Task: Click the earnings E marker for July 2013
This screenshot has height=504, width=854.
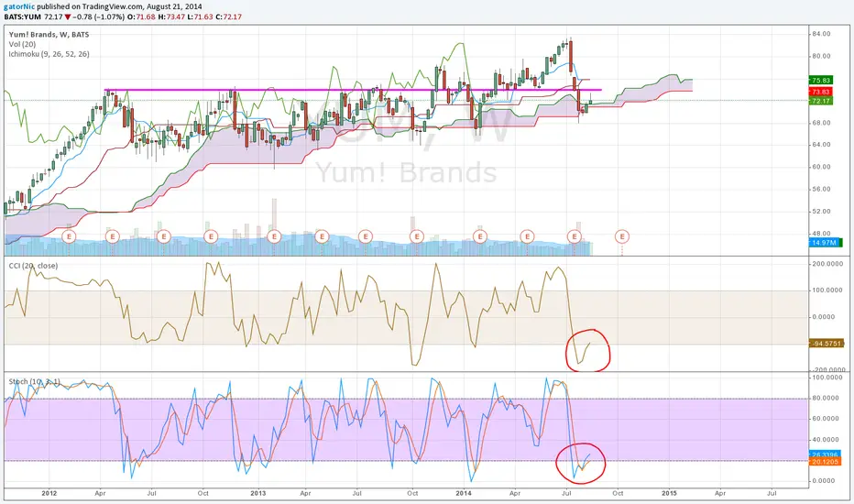Action: click(x=366, y=236)
